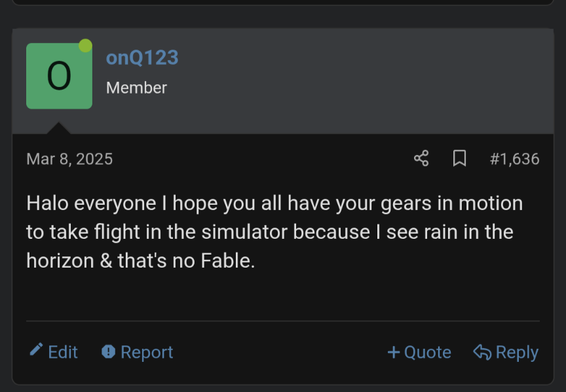Image resolution: width=566 pixels, height=392 pixels.
Task: Click the green online status dot
Action: point(85,46)
